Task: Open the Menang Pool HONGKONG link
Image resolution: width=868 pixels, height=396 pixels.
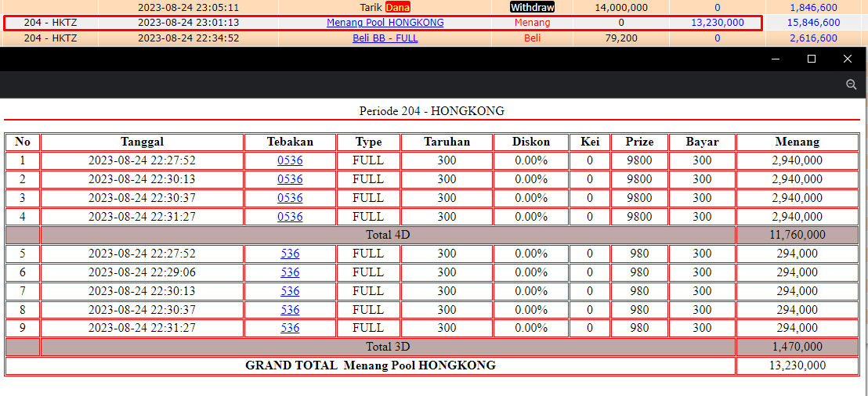Action: [385, 23]
